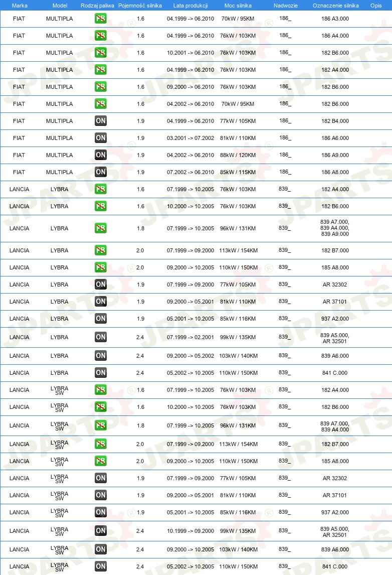This screenshot has width=392, height=575.
Task: Click petrol icon in Lybra sedan 185 A8.000 row
Action: coord(100,267)
